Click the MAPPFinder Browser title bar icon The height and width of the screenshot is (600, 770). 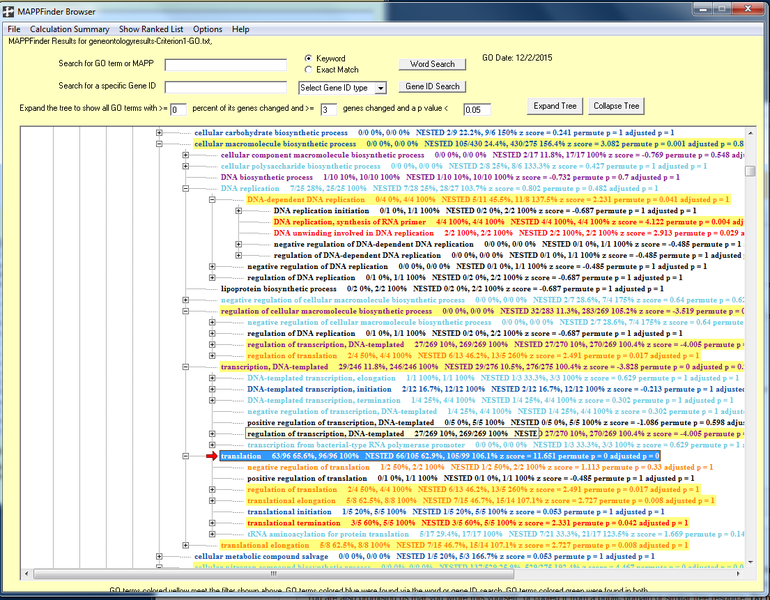coord(8,11)
